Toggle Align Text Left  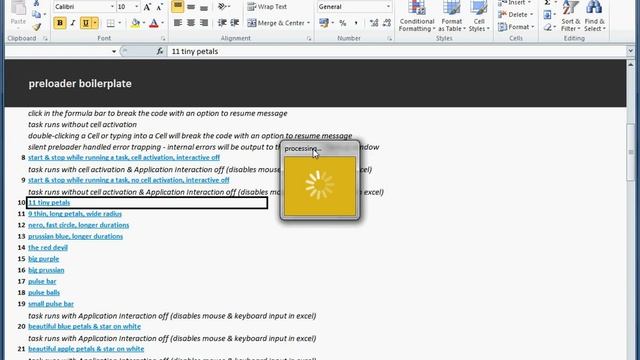178,23
